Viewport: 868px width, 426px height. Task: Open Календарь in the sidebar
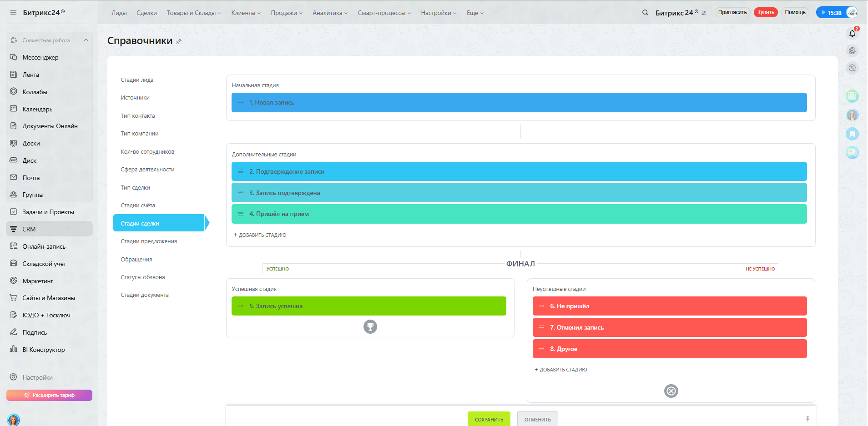[37, 109]
